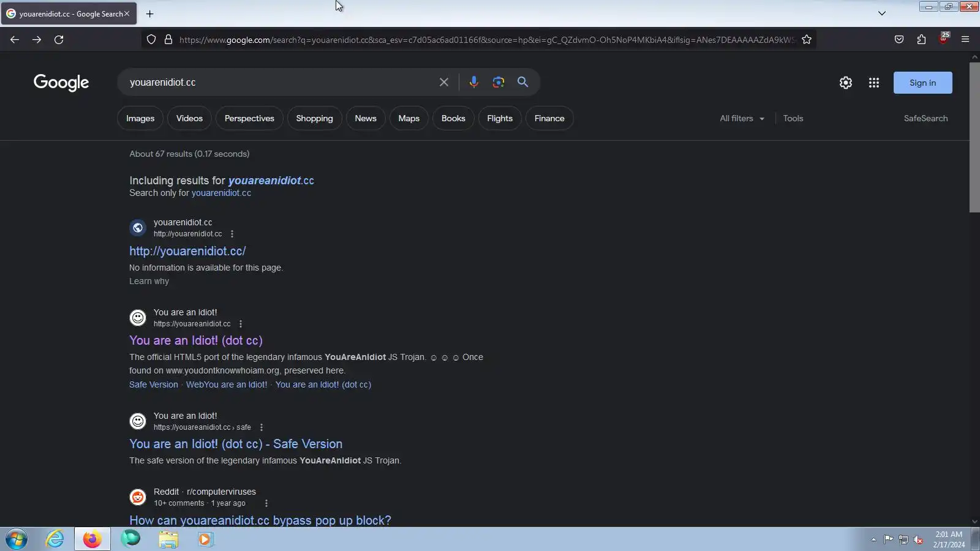
Task: Search by image with Google Lens
Action: pos(499,82)
